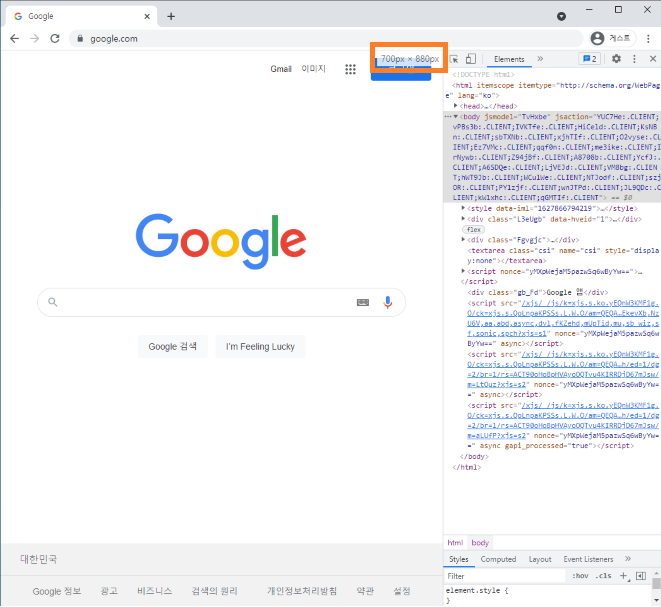The width and height of the screenshot is (661, 607).
Task: Open the 약관 footer link
Action: [365, 591]
